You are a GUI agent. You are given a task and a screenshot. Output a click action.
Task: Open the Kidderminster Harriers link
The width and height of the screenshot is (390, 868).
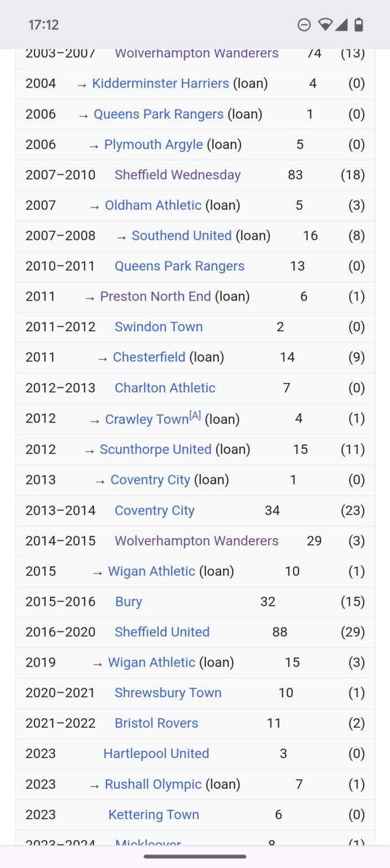pyautogui.click(x=160, y=83)
